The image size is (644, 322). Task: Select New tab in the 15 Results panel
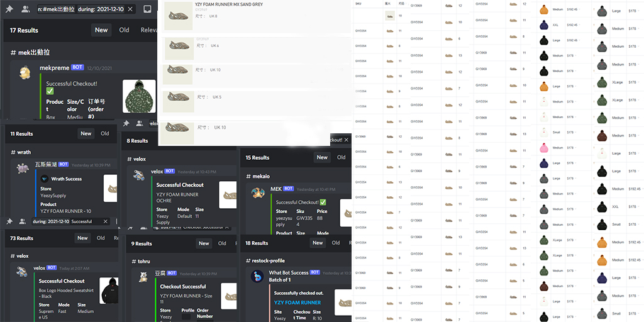[322, 157]
